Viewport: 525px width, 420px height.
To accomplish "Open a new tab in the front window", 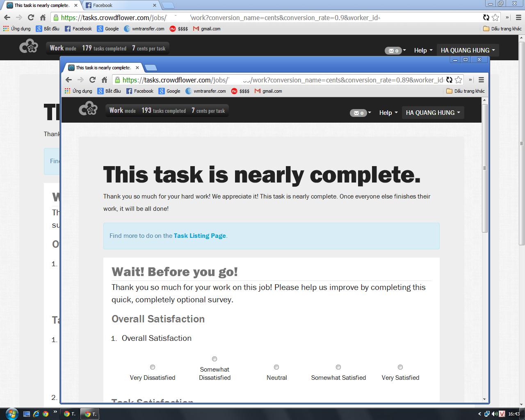I will 151,68.
